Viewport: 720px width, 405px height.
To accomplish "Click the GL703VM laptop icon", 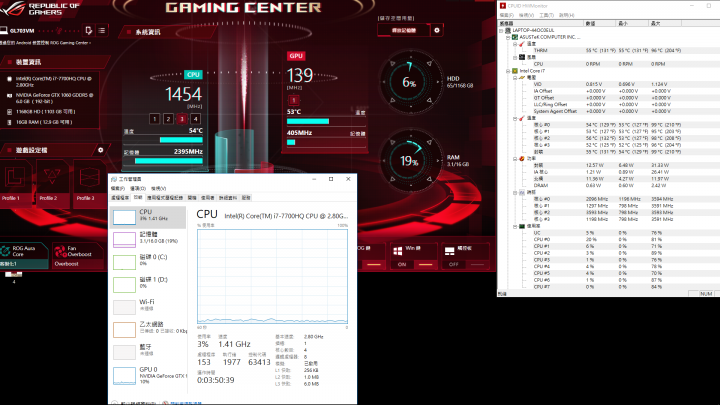I will coord(4,30).
